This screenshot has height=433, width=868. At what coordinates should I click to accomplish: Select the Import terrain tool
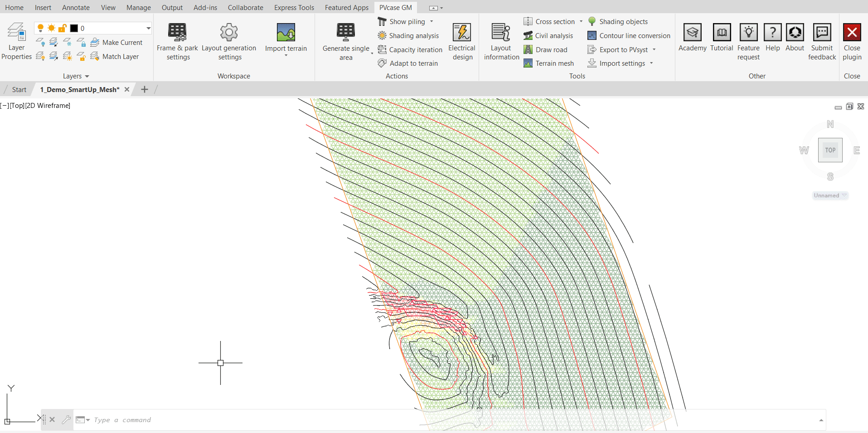[286, 39]
